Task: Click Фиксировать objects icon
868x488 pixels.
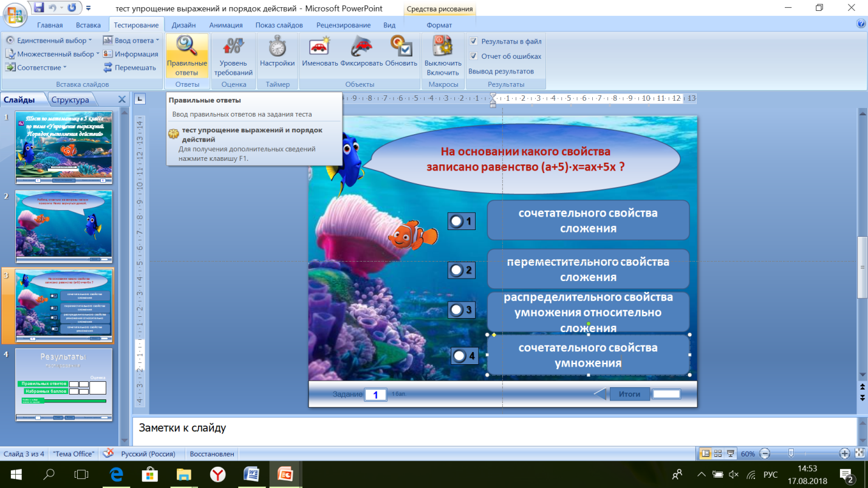Action: pyautogui.click(x=361, y=52)
